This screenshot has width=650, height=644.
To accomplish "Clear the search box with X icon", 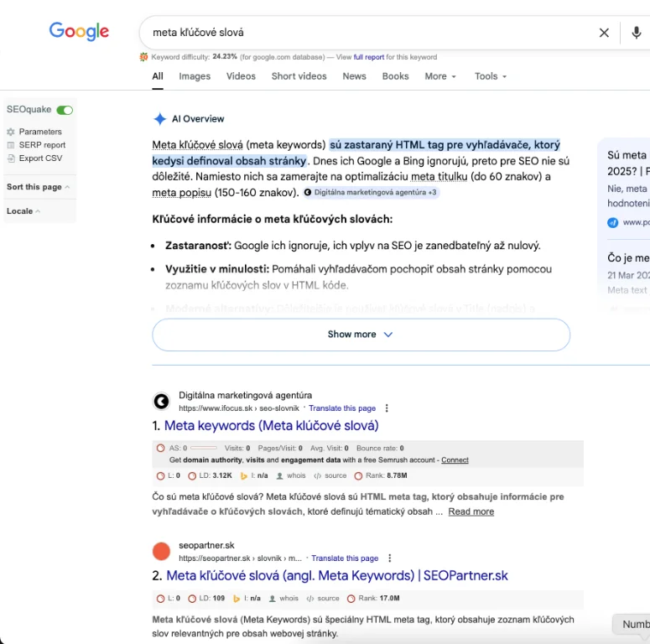I will 604,33.
